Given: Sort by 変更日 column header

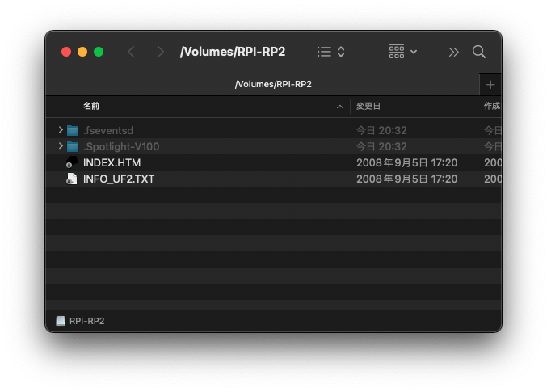Looking at the screenshot, I should click(368, 106).
